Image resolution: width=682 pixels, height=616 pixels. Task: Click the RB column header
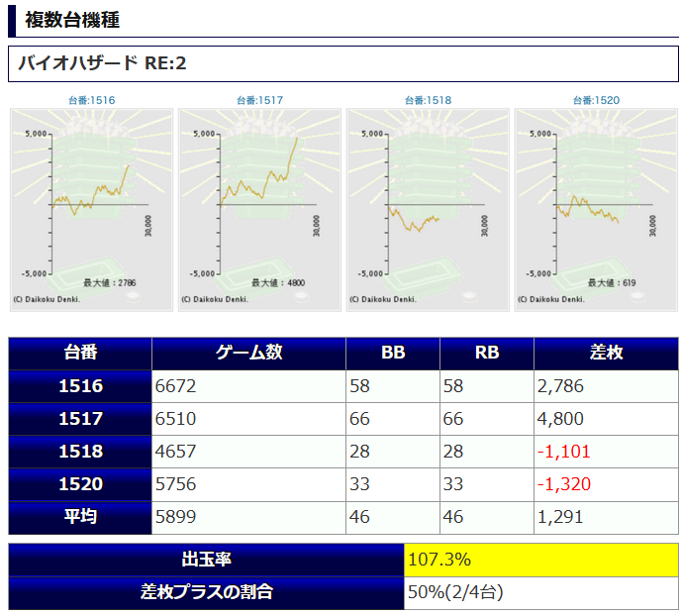click(487, 354)
